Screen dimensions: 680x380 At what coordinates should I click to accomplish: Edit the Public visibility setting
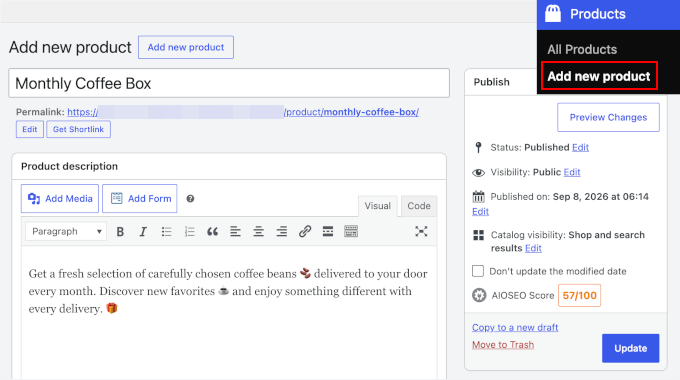(x=572, y=172)
